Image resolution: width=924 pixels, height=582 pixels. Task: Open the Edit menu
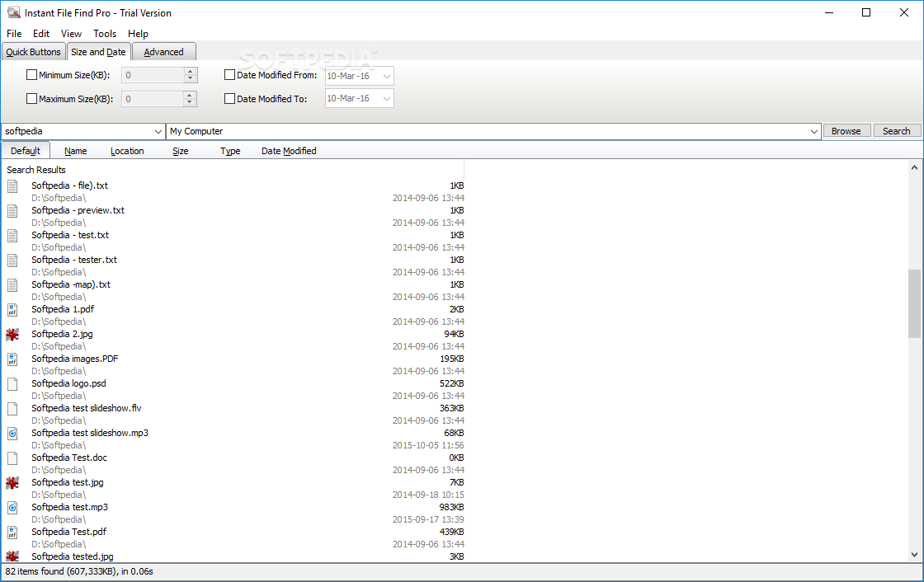[41, 34]
